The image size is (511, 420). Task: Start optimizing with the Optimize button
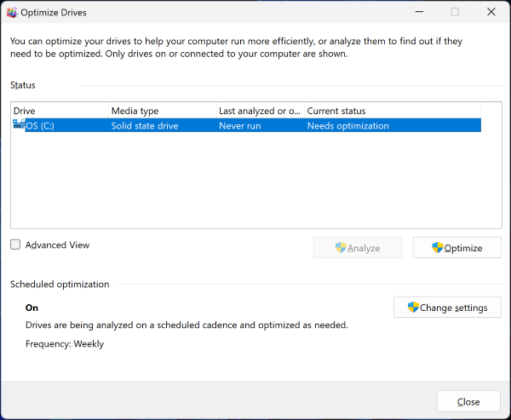click(x=456, y=248)
